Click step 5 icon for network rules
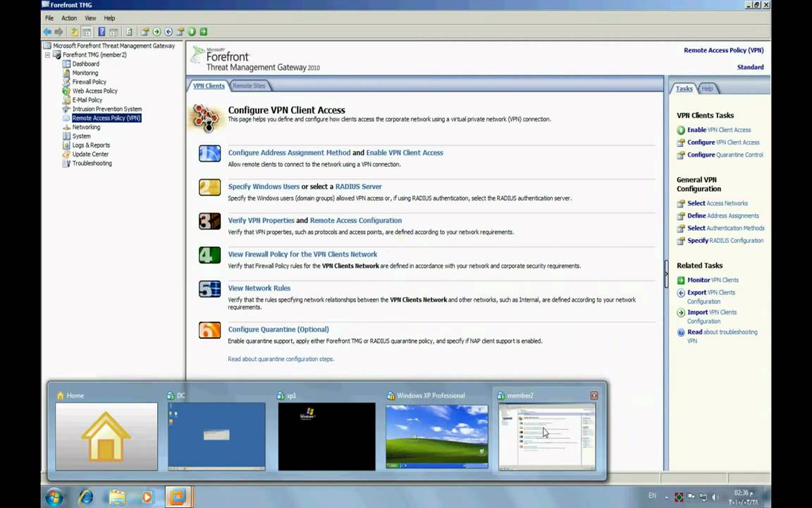This screenshot has height=508, width=812. [x=210, y=289]
